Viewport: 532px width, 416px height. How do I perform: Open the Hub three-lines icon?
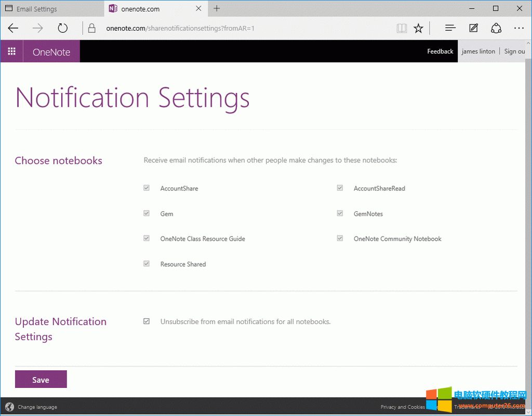pyautogui.click(x=450, y=28)
